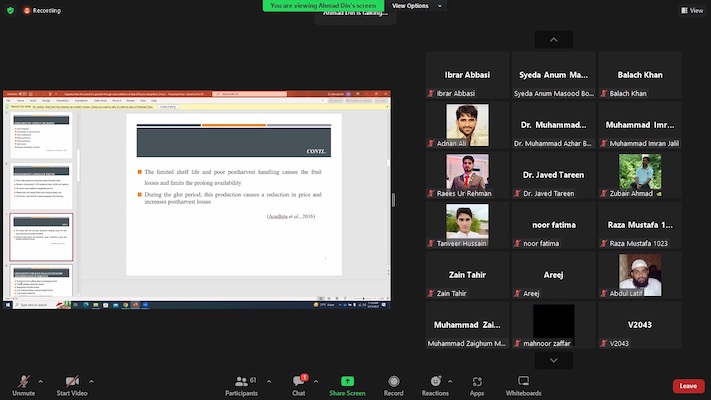This screenshot has height=400, width=711.
Task: Click the Recording indicator
Action: (x=42, y=10)
